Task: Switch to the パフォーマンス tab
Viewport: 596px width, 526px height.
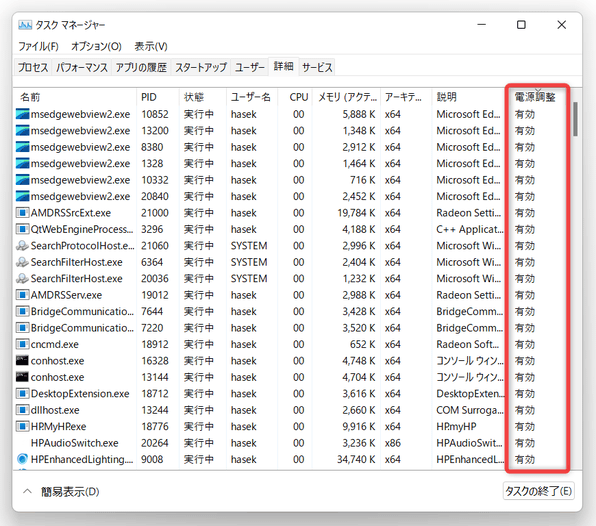Action: pyautogui.click(x=82, y=67)
